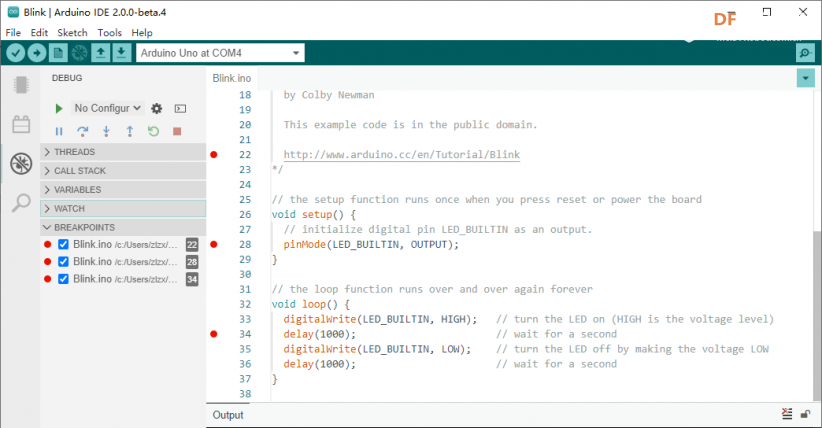Click digitalWrite(LED_BUILTIN, LOW) code line

(x=377, y=349)
